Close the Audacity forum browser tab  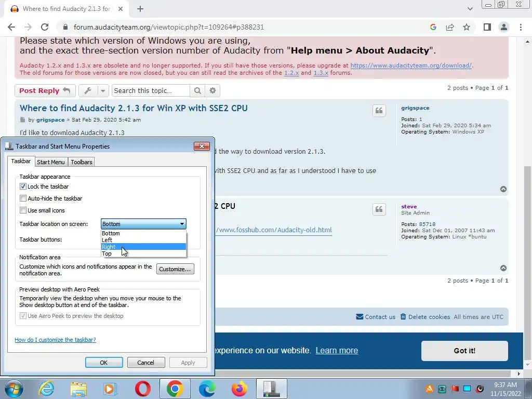coord(121,9)
